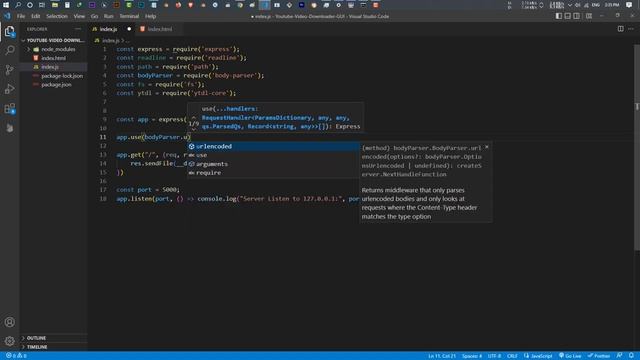Image resolution: width=640 pixels, height=360 pixels.
Task: Select arguments autocomplete suggestion
Action: pyautogui.click(x=273, y=164)
